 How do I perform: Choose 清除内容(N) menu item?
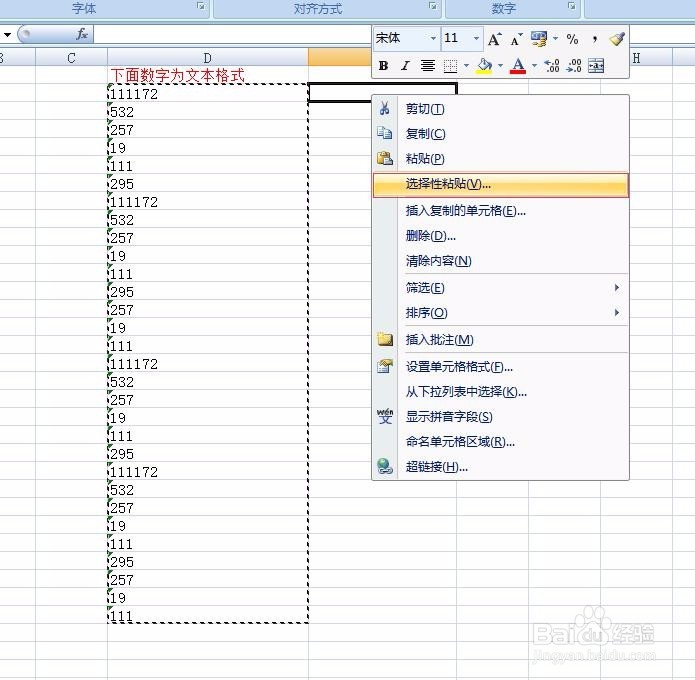tap(500, 261)
